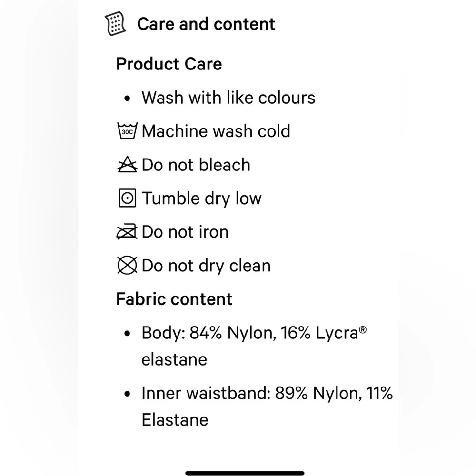Click the tumble dry square icon
This screenshot has width=476, height=476.
[127, 198]
